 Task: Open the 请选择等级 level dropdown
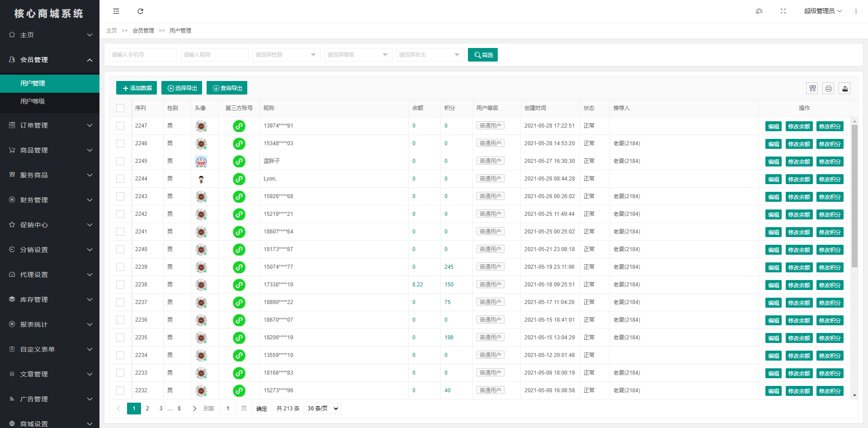[x=358, y=55]
